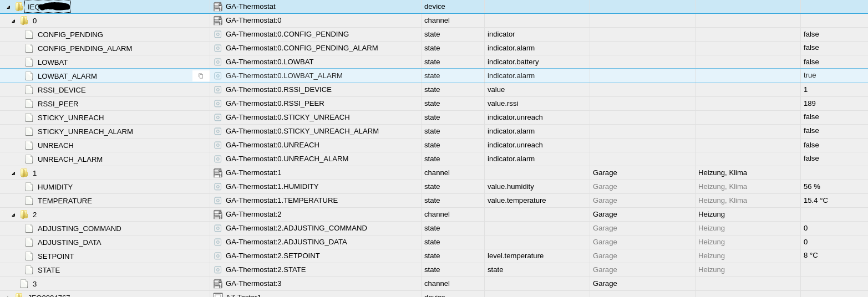Click the true value of LOWBAT_ALARM
This screenshot has height=297, width=868.
click(810, 75)
